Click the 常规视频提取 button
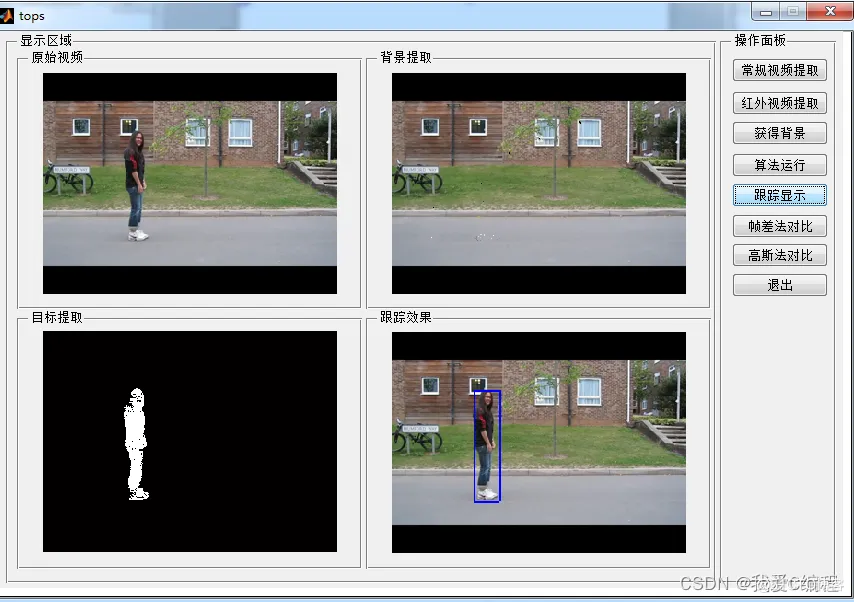 pos(779,70)
